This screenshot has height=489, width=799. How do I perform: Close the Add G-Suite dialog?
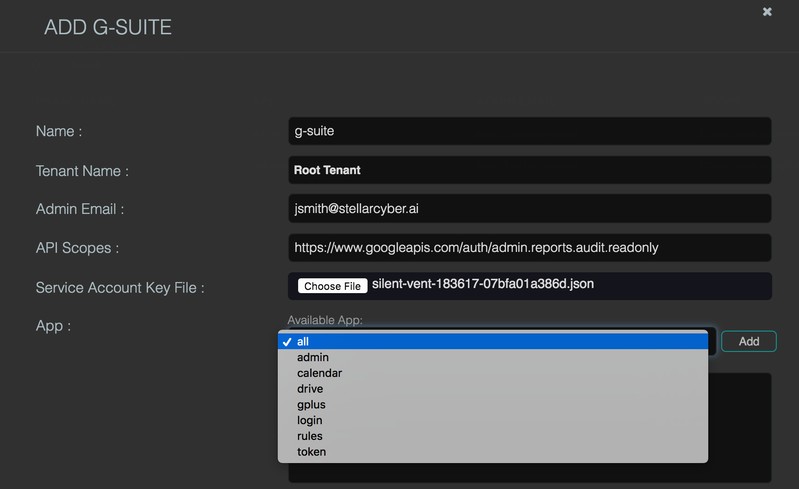point(767,12)
